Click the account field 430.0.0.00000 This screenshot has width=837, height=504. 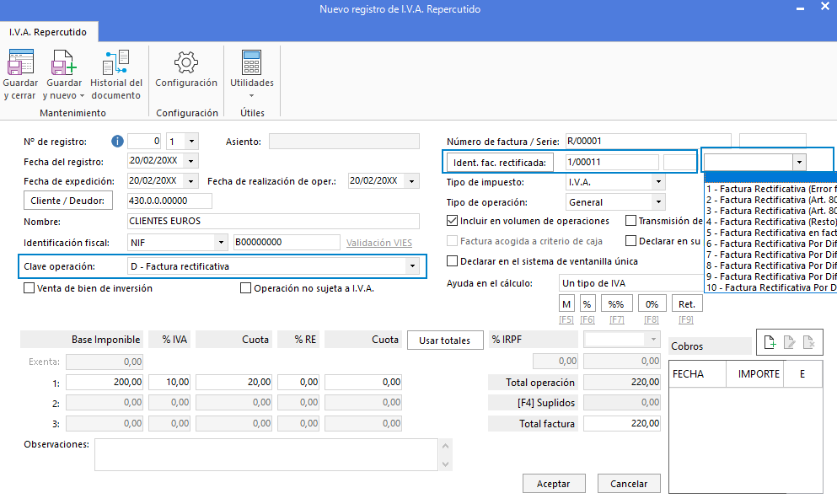tap(169, 201)
